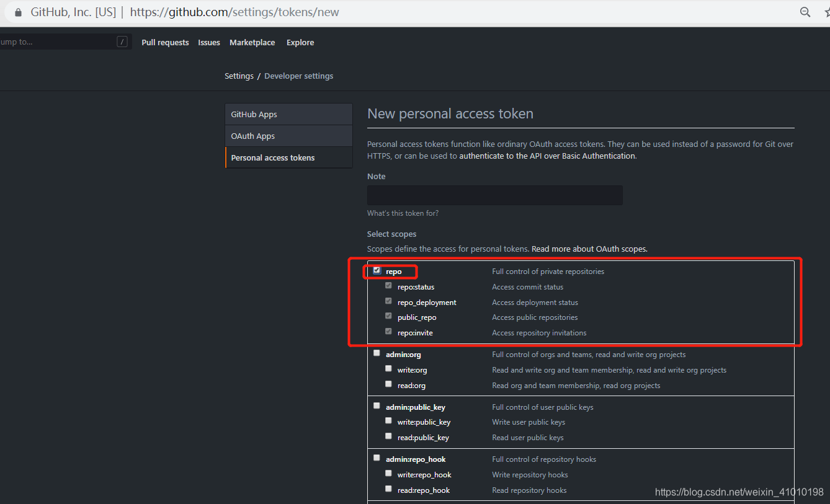Select Personal access tokens in sidebar
The height and width of the screenshot is (504, 830).
[x=289, y=157]
